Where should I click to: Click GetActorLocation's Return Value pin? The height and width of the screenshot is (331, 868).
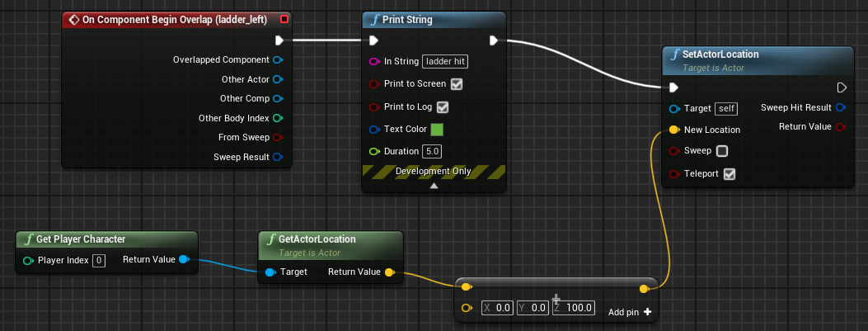coord(389,272)
